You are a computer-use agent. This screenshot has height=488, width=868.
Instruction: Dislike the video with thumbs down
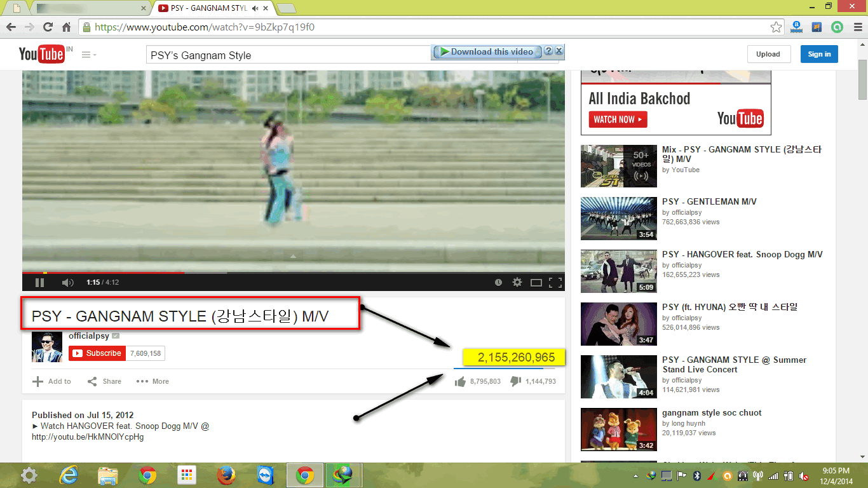click(x=516, y=381)
